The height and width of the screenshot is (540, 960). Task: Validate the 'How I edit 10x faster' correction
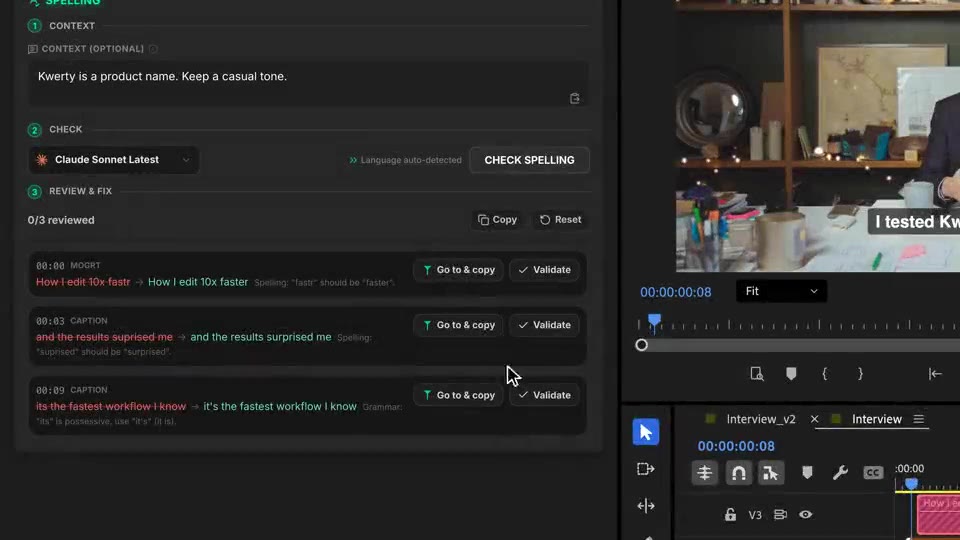[x=544, y=270]
